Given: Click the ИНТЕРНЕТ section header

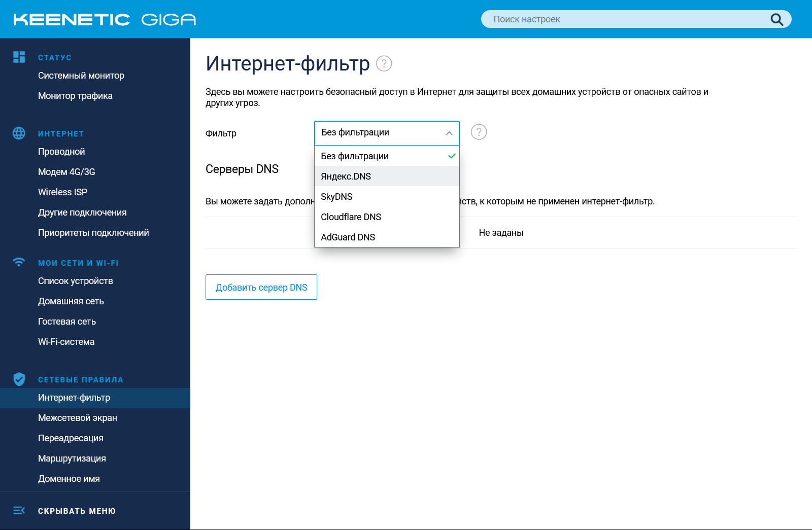Looking at the screenshot, I should click(61, 133).
